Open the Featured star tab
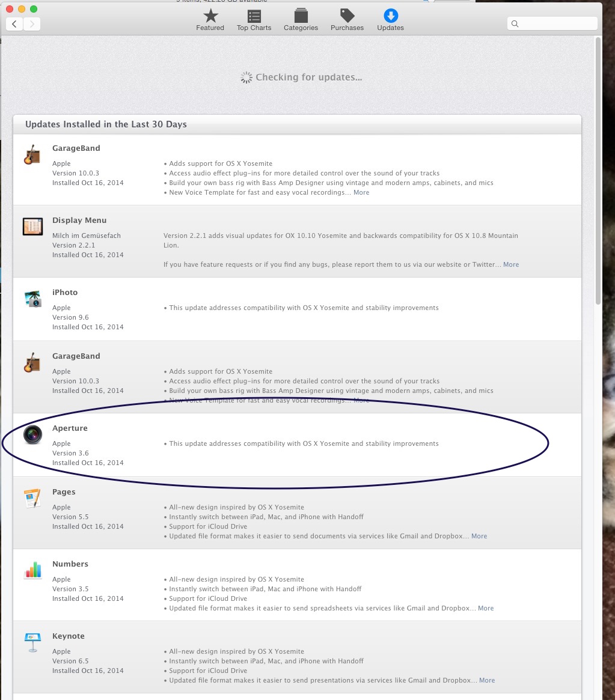This screenshot has height=700, width=615. click(x=210, y=20)
